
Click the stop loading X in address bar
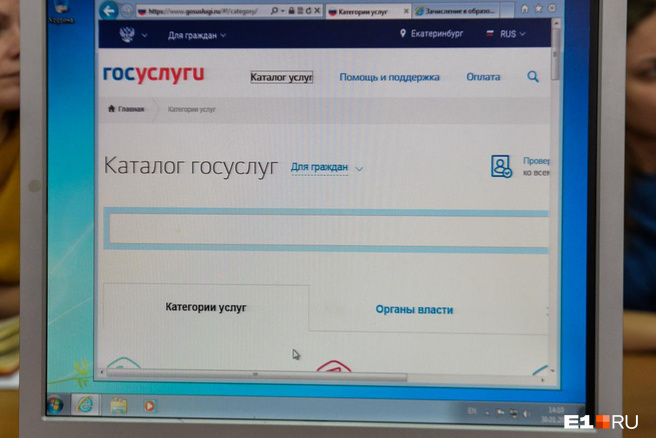pos(317,11)
